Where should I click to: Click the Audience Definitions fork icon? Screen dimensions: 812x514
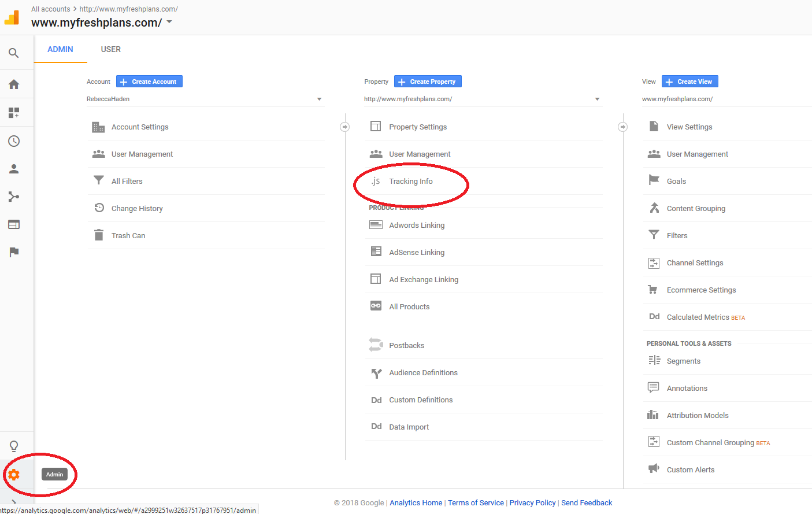(x=376, y=373)
